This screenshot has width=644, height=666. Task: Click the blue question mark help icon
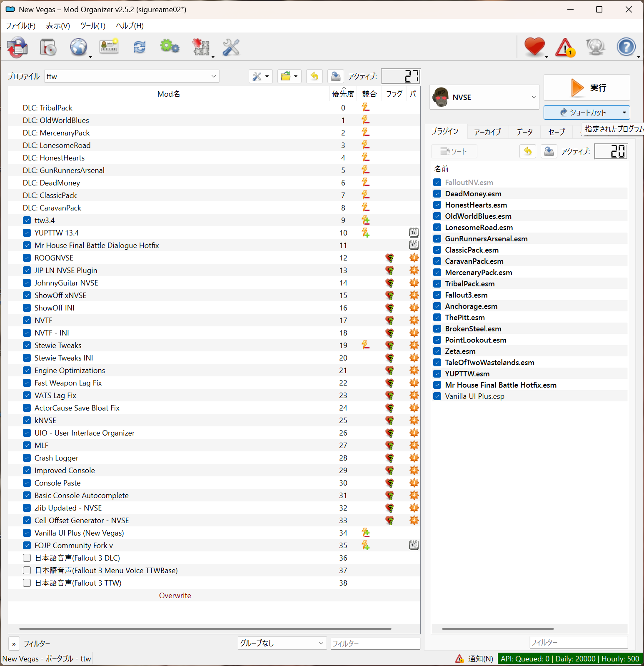click(626, 47)
